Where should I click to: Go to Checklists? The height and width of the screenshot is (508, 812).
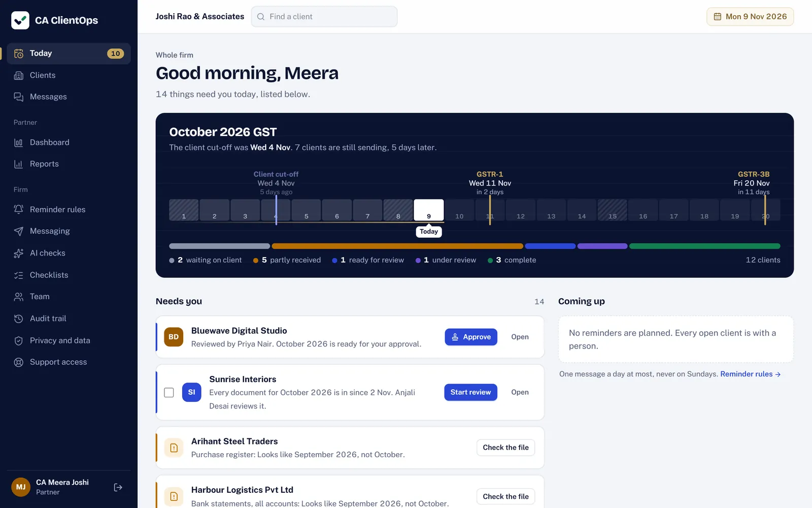[x=69, y=275]
